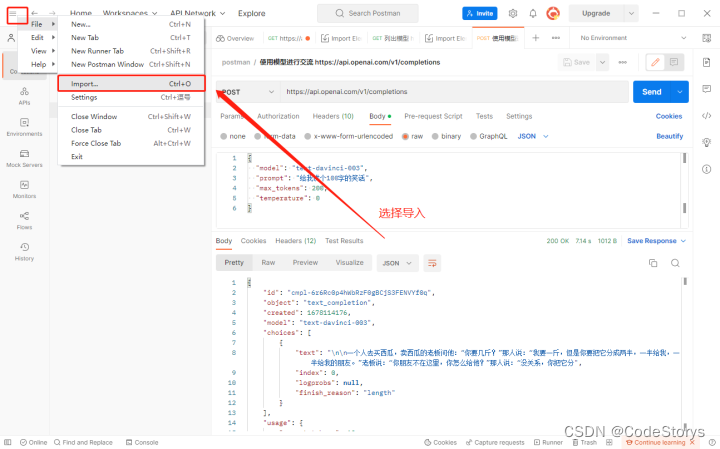Open the environment quick look icon
The height and width of the screenshot is (449, 720).
tap(706, 38)
